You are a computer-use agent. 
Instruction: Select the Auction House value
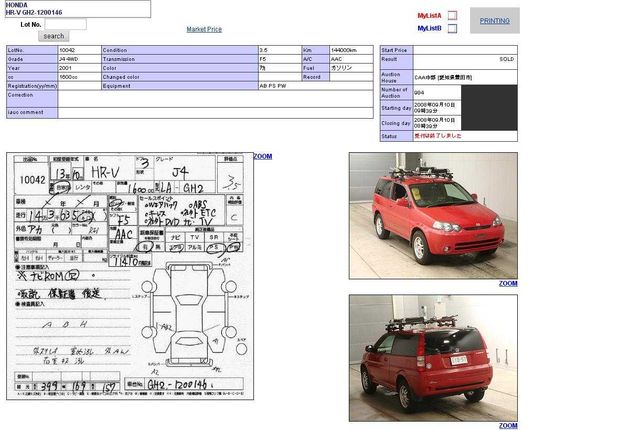pos(443,77)
